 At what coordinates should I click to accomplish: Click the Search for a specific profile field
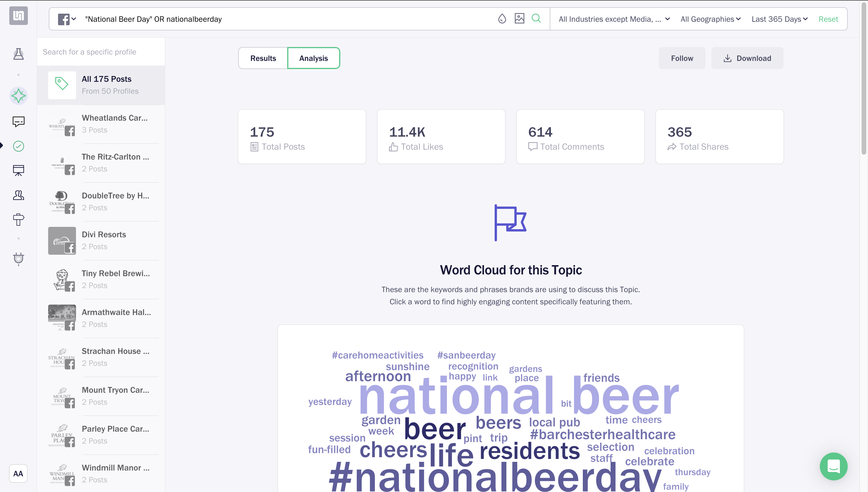coord(101,52)
